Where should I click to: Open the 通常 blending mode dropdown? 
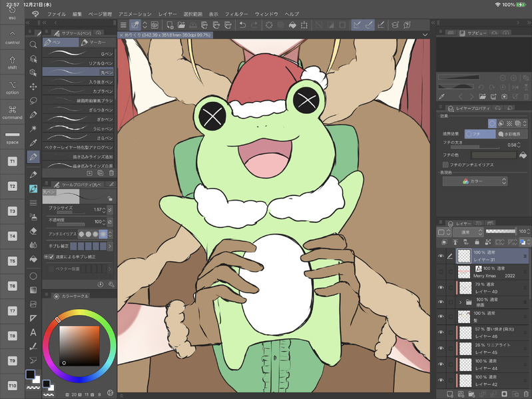point(469,232)
